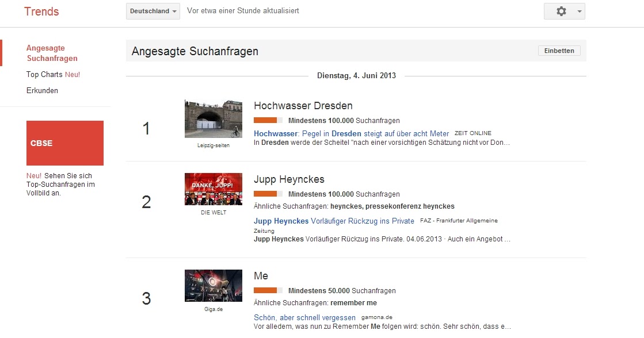
Task: Open the Hochwasser Dresden thumbnail image
Action: coord(214,118)
